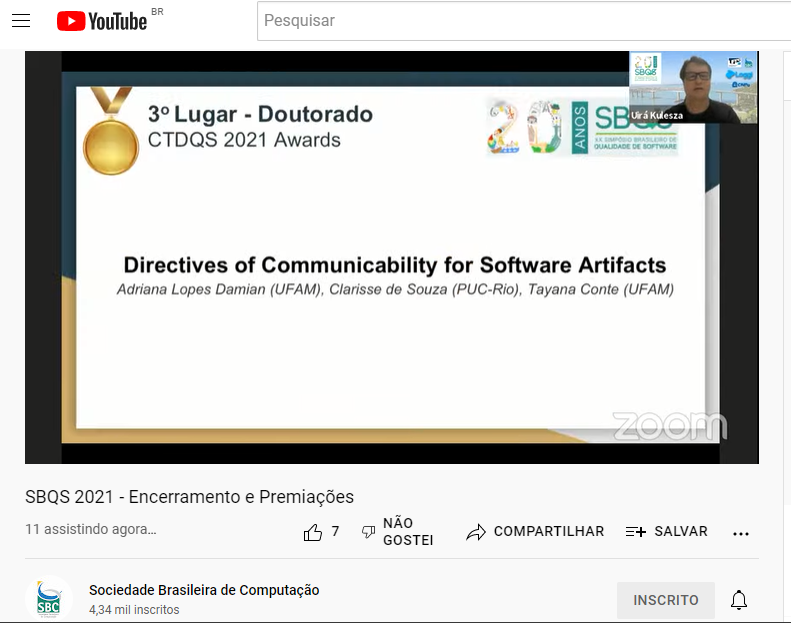Click the YouTube logo
Image resolution: width=791 pixels, height=623 pixels.
(102, 21)
